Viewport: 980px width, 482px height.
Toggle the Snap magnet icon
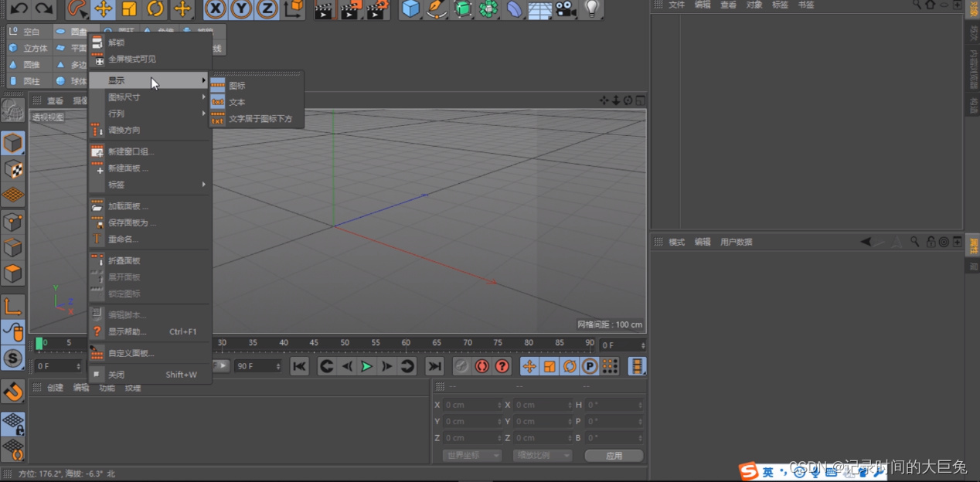pyautogui.click(x=12, y=392)
